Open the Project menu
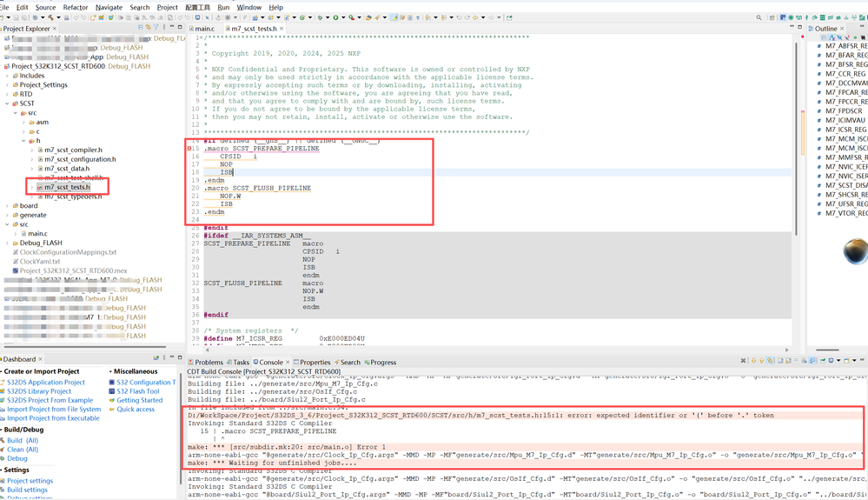 tap(167, 7)
